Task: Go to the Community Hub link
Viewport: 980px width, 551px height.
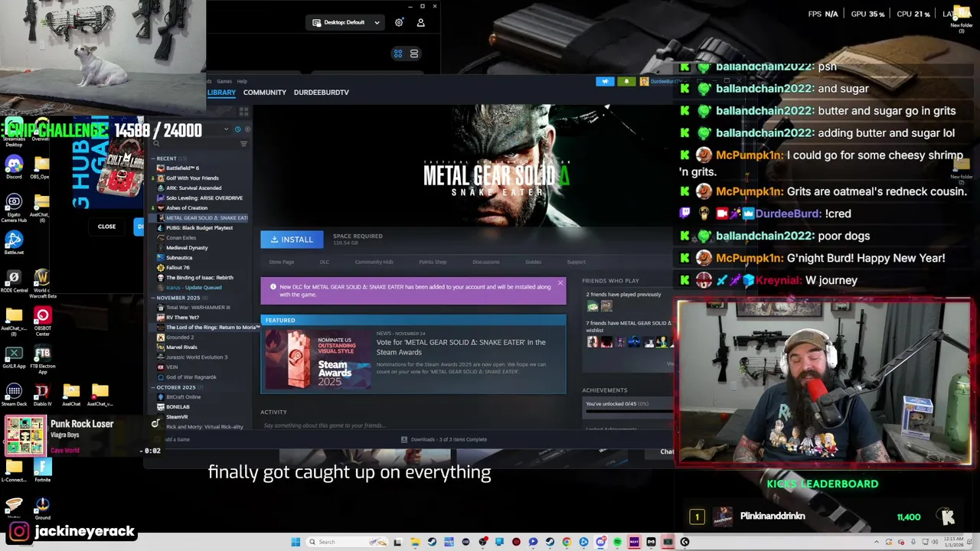Action: pyautogui.click(x=374, y=262)
